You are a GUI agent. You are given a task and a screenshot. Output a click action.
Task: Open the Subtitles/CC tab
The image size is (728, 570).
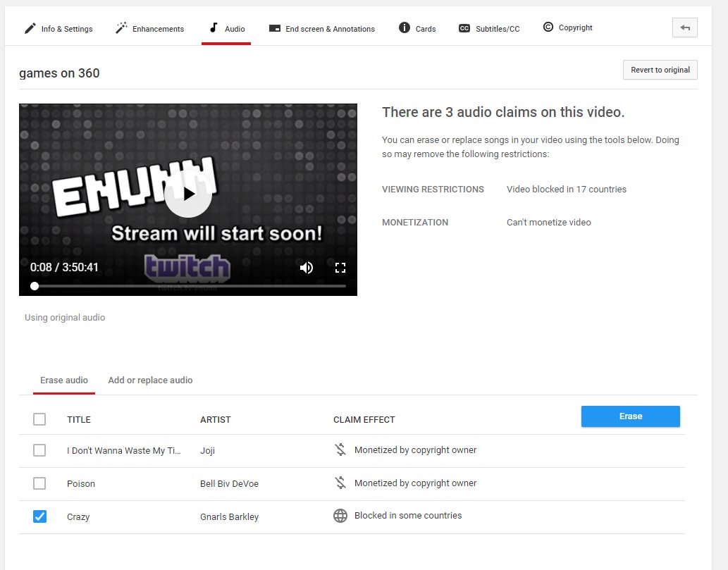click(489, 29)
